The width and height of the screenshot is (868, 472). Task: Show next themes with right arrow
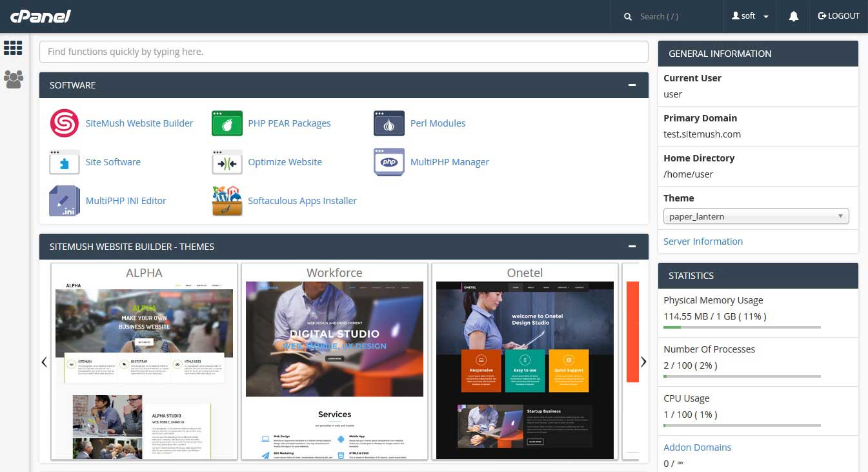coord(643,362)
